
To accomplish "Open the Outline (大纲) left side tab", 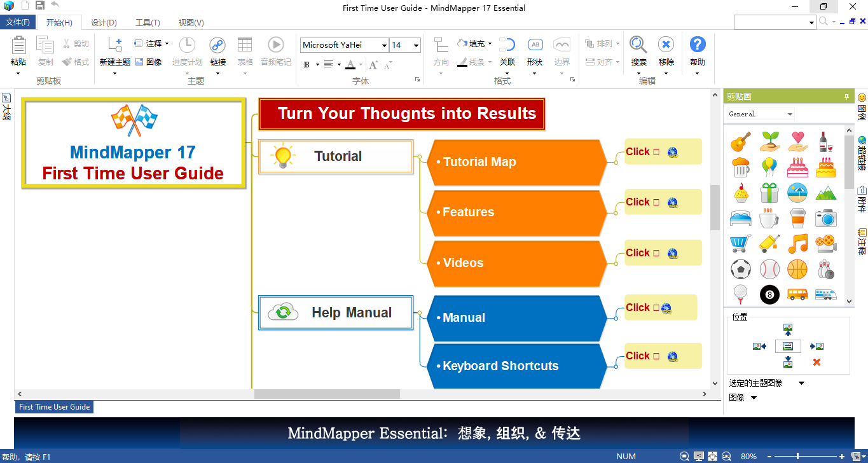I will (6, 106).
